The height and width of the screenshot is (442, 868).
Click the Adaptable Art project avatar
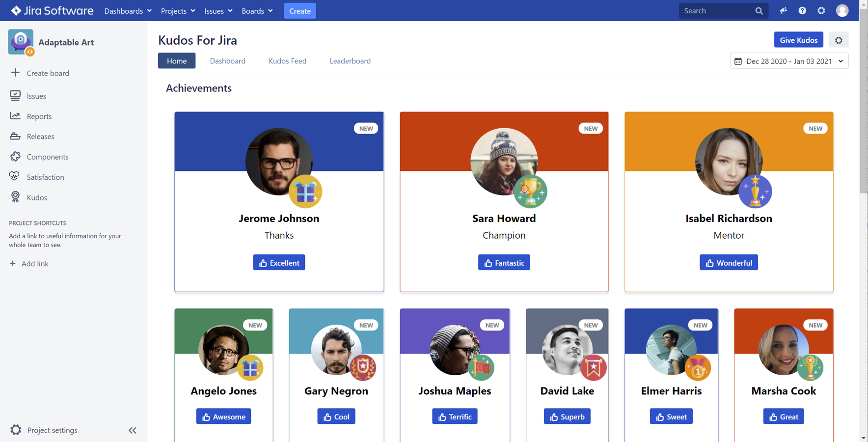(x=21, y=42)
